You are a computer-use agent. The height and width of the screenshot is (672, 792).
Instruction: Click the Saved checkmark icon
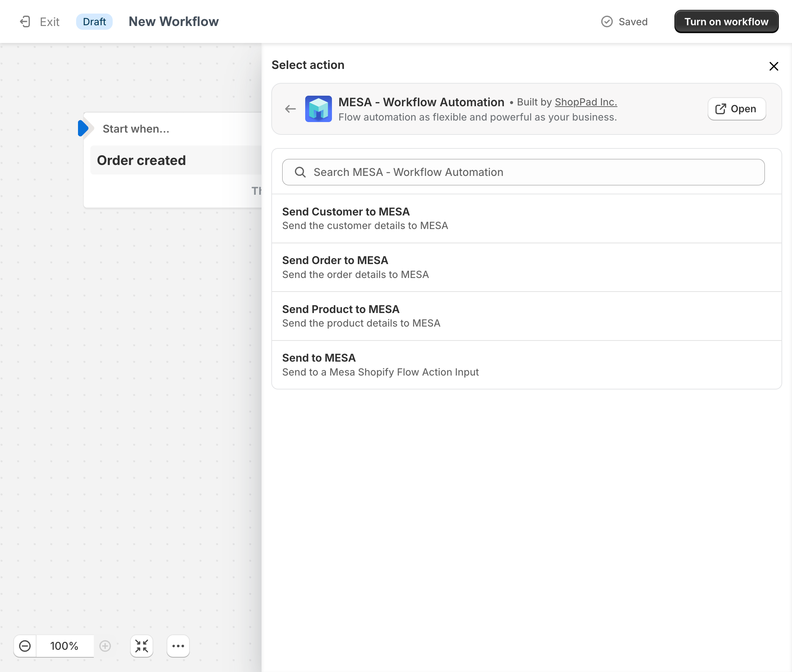[607, 22]
